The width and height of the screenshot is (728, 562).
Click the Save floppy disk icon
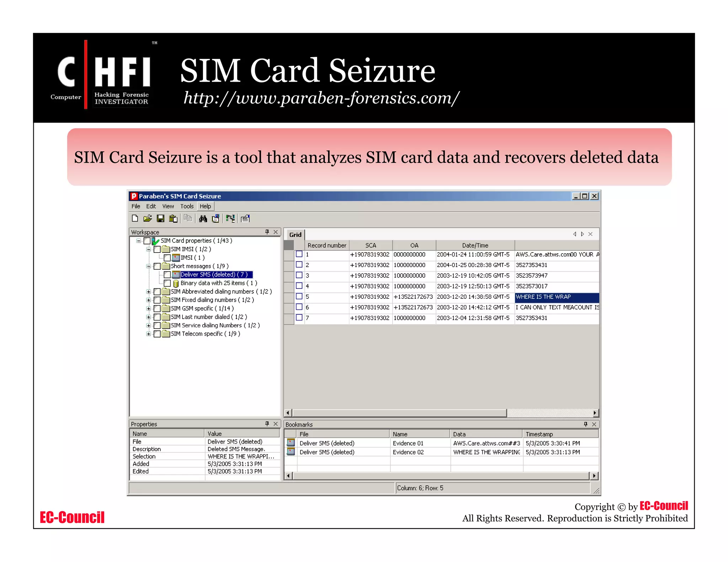[x=161, y=218]
